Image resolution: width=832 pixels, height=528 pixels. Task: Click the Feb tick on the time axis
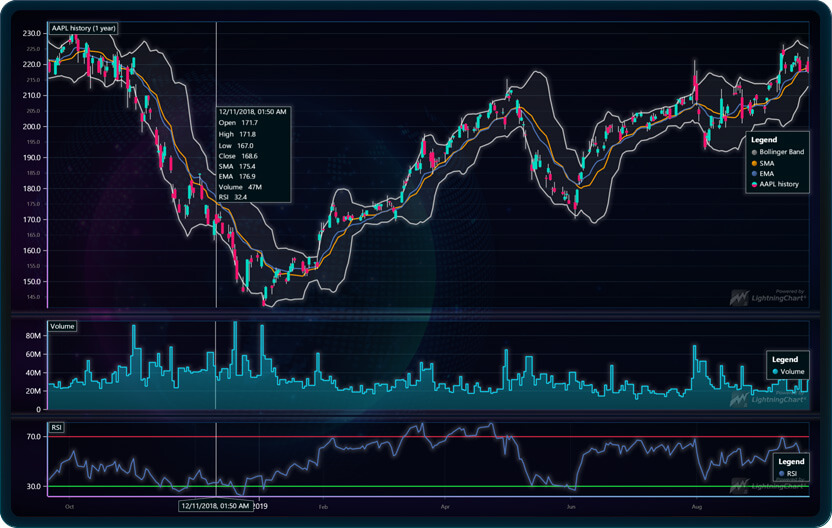tap(323, 507)
